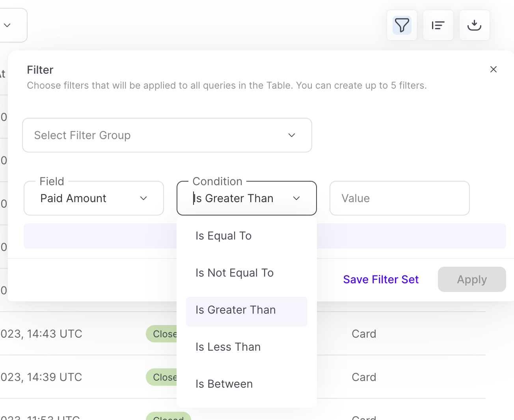
Task: Click the Closed badge in 14:39 row
Action: (x=162, y=377)
